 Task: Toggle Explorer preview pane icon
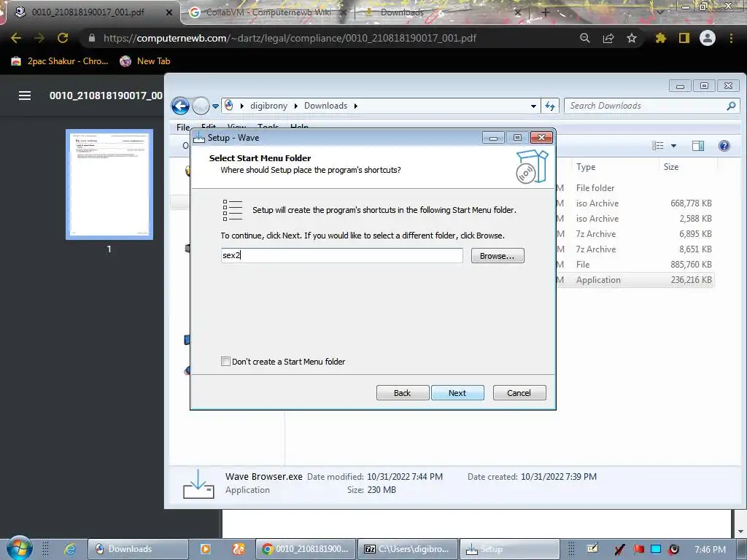pos(698,146)
